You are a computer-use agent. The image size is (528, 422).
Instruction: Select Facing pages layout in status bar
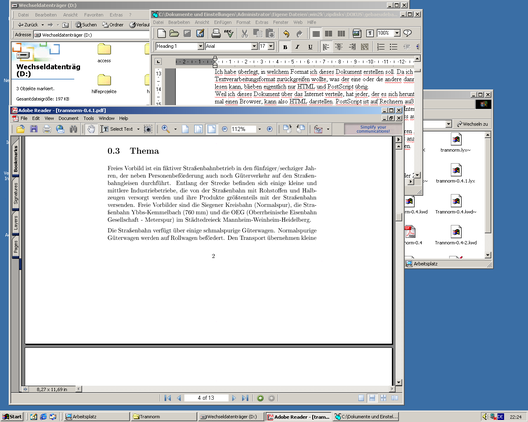tap(394, 398)
